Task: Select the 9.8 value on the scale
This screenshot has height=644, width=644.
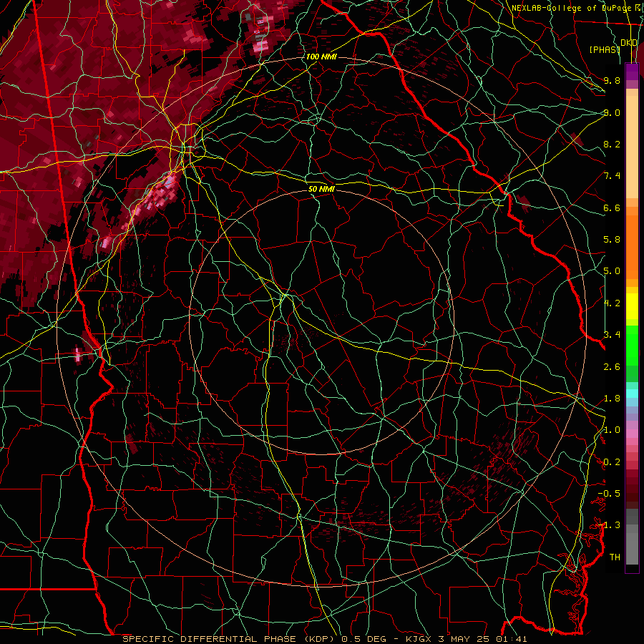Action: point(612,80)
